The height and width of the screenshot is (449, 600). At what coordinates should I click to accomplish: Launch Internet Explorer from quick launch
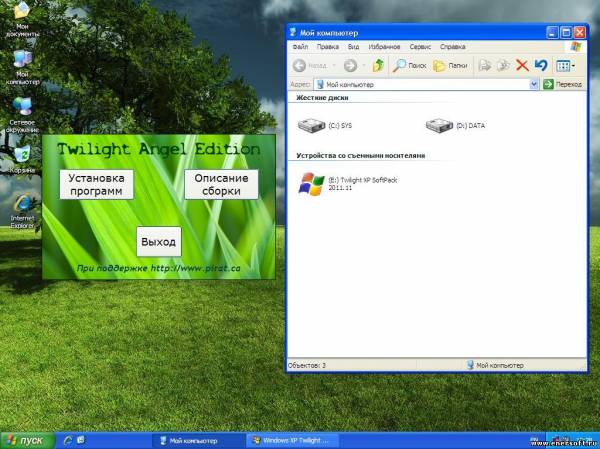tap(67, 441)
